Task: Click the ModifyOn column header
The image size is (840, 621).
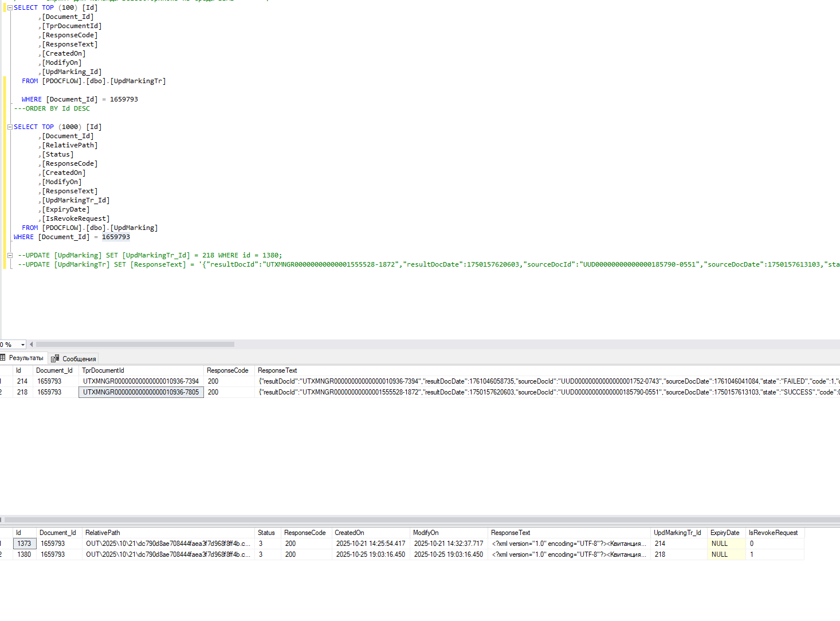Action: pos(449,533)
